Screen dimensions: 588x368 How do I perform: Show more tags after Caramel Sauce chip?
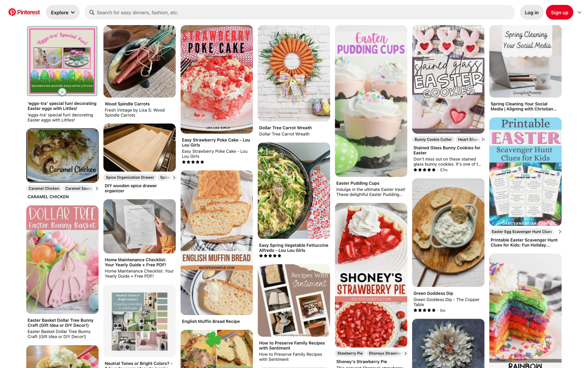pos(97,188)
